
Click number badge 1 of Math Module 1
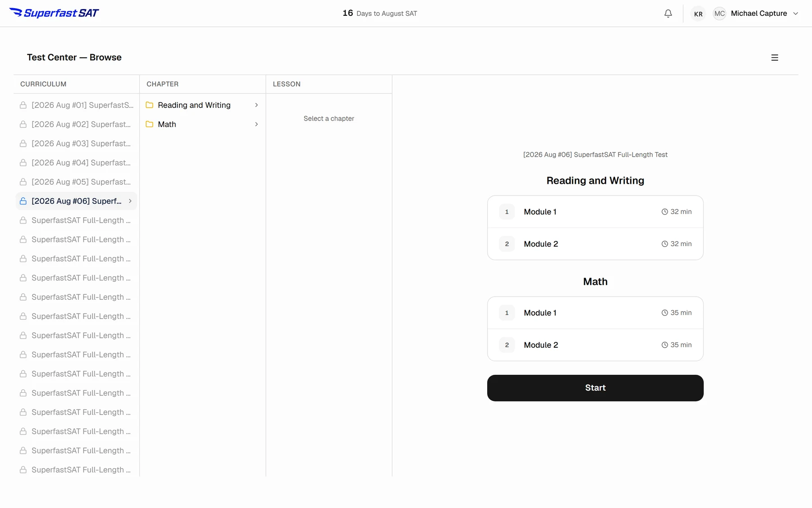tap(507, 313)
